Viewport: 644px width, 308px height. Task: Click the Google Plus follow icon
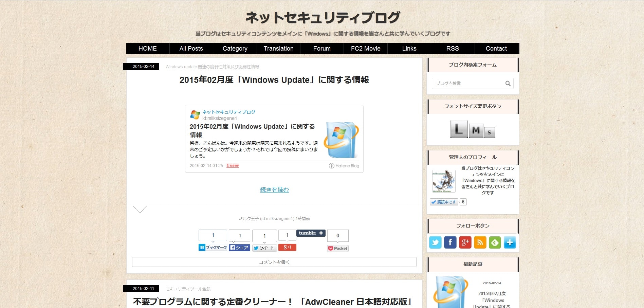pos(465,242)
